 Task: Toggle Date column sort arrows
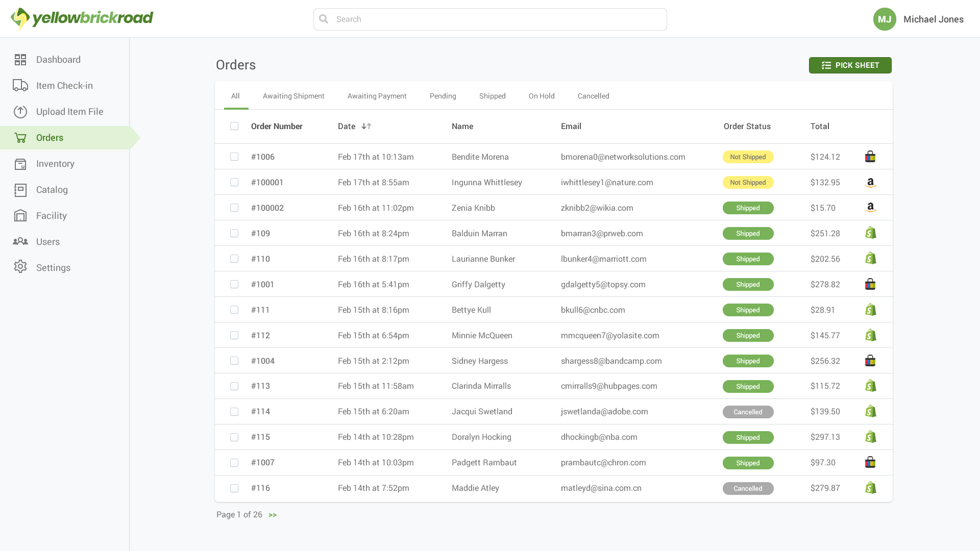click(366, 126)
